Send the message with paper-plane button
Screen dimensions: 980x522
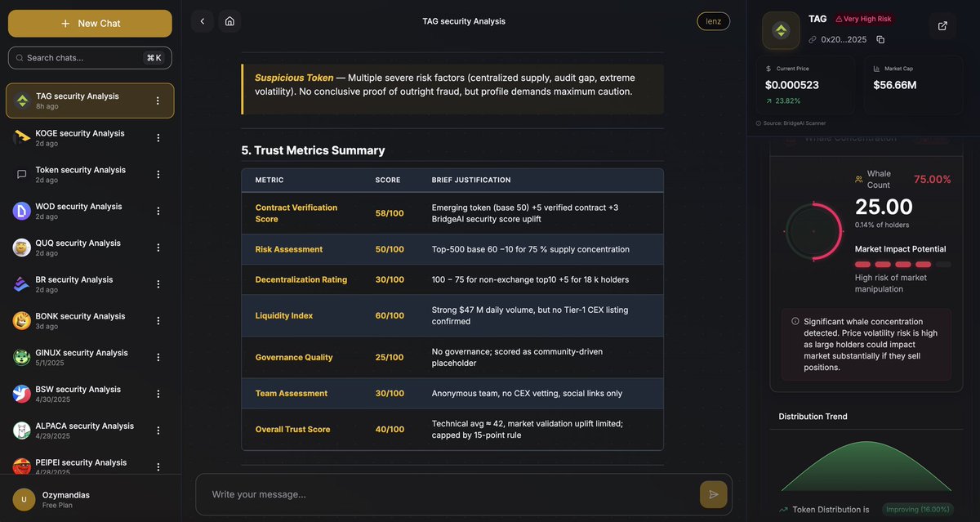pyautogui.click(x=713, y=494)
